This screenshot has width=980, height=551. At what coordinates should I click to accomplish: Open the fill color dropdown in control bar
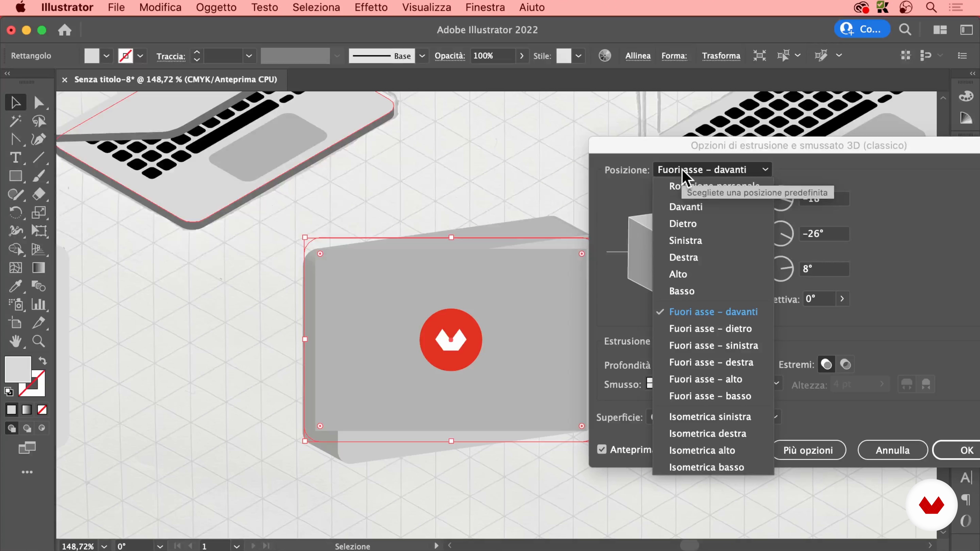pyautogui.click(x=106, y=56)
